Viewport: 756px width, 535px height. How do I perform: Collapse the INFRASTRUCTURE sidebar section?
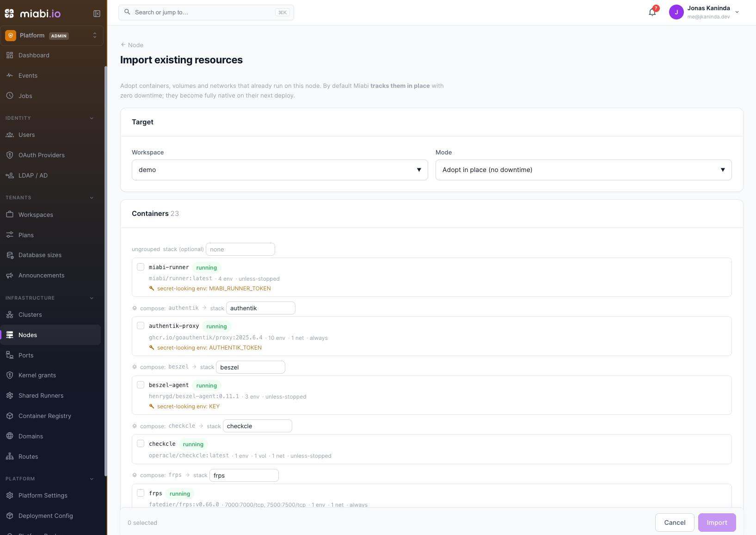(92, 298)
